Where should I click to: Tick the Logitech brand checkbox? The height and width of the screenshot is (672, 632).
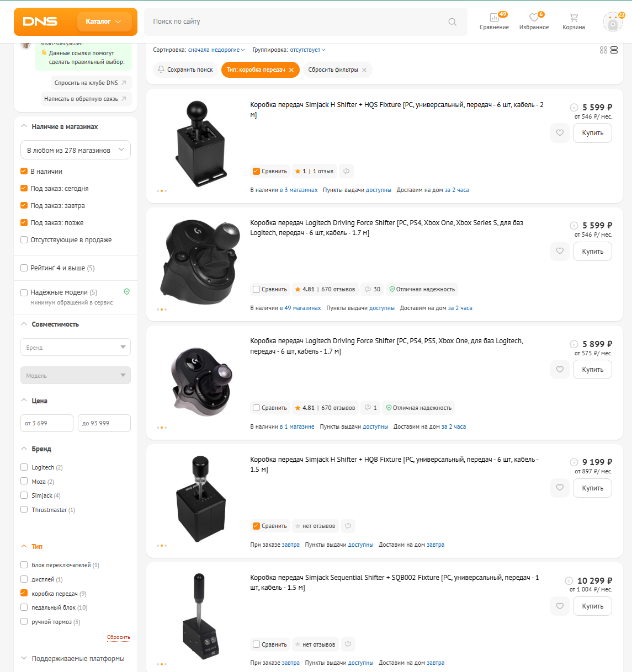click(x=24, y=467)
